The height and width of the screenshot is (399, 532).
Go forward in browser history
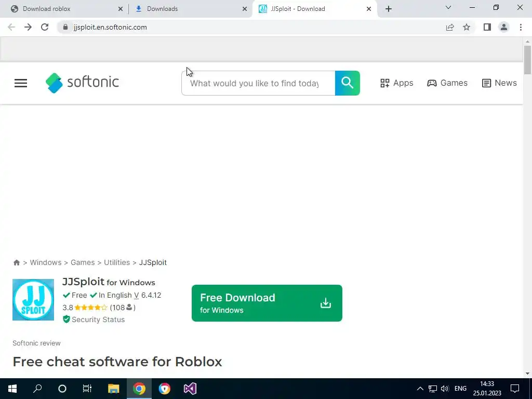[x=28, y=27]
